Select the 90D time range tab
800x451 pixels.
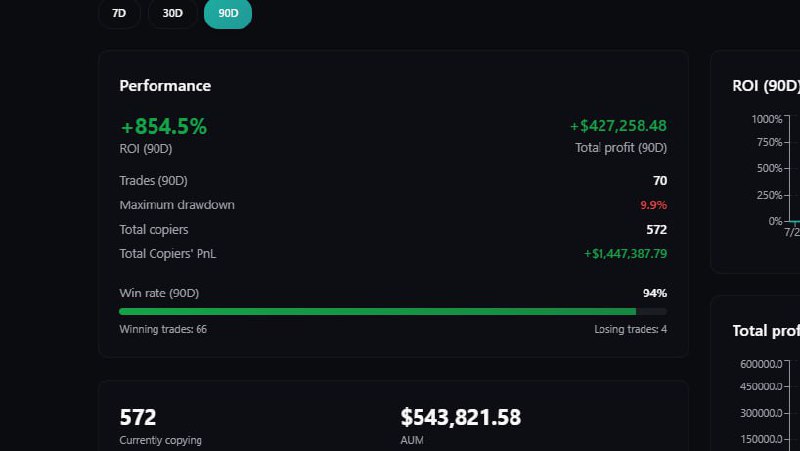tap(228, 13)
